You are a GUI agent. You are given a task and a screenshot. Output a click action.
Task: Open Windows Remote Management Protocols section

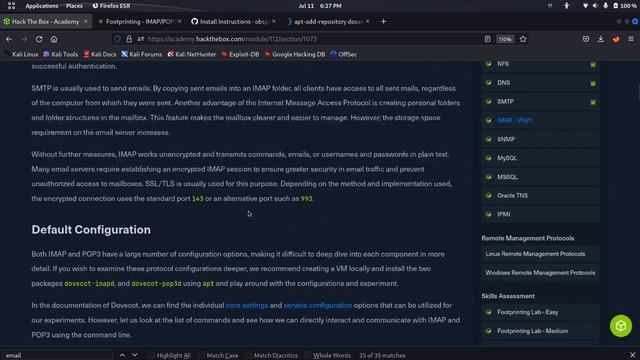pyautogui.click(x=540, y=273)
